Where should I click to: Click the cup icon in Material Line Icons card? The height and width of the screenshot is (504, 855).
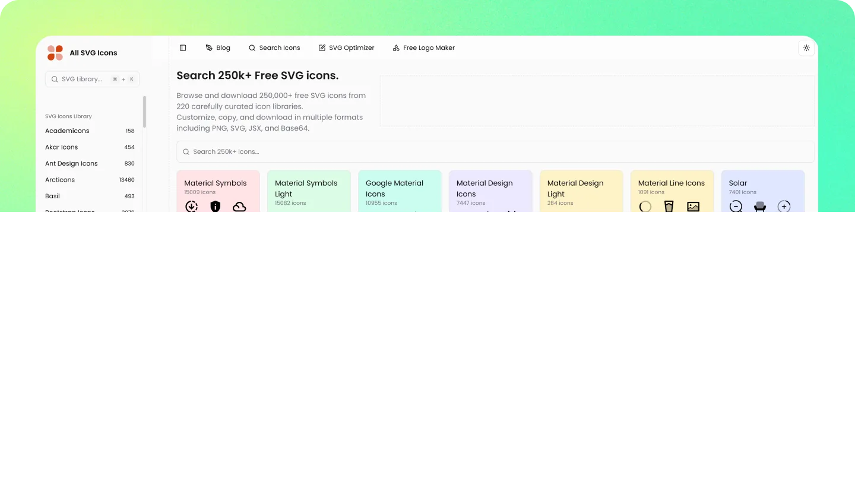click(x=669, y=206)
